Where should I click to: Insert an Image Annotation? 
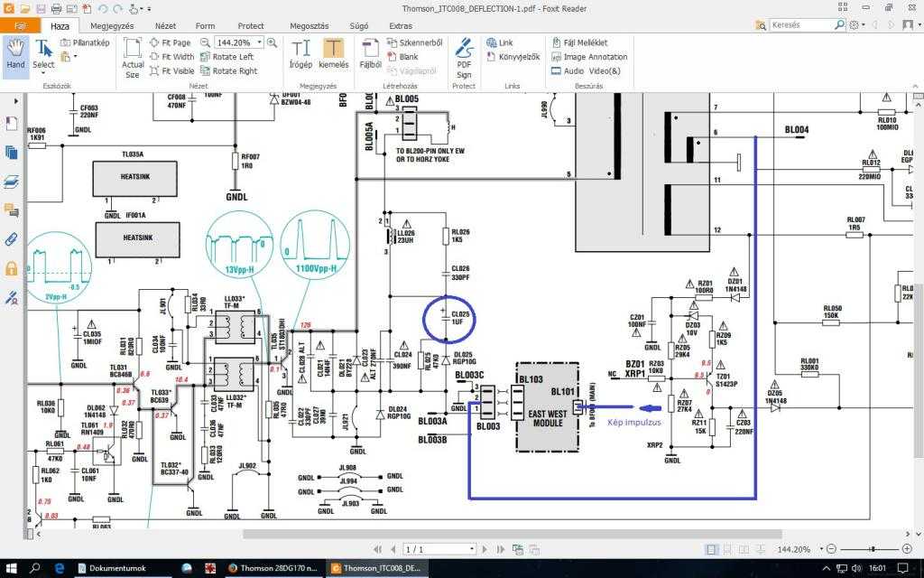(589, 57)
